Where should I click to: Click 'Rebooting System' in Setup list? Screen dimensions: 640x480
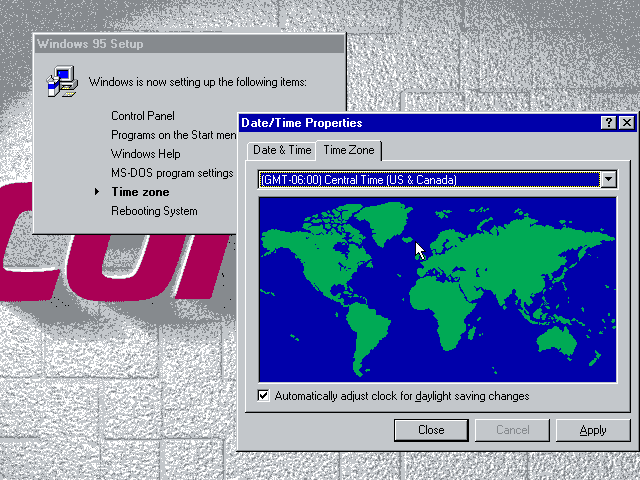click(x=154, y=211)
